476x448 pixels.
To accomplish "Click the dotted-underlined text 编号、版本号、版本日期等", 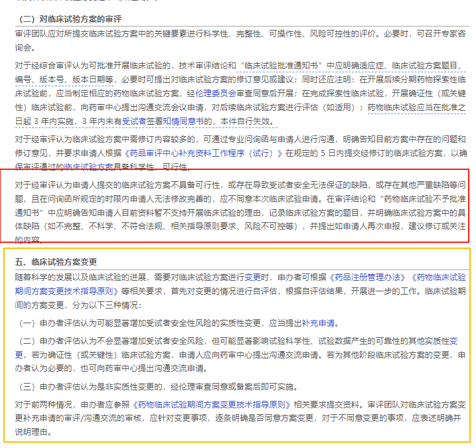I will coord(64,79).
